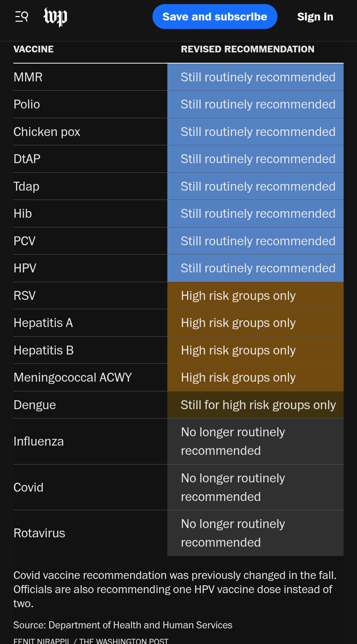
Task: Select the Hepatitis A row label
Action: click(43, 323)
